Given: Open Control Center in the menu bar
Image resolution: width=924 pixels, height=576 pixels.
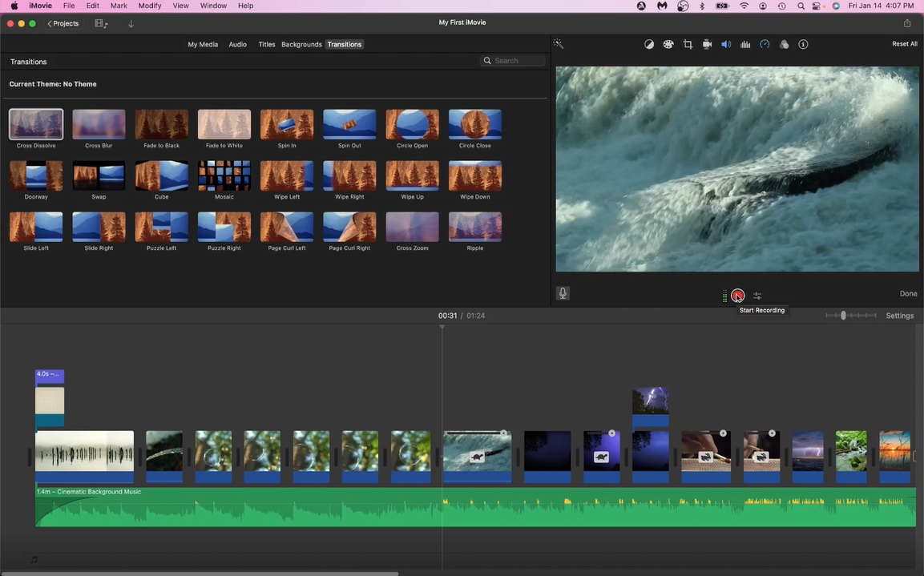Looking at the screenshot, I should click(817, 6).
